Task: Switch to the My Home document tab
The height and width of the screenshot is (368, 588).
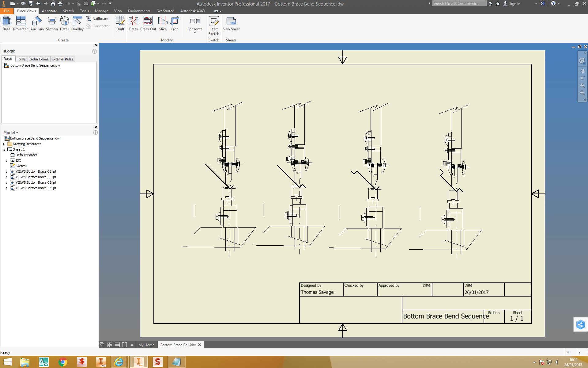Action: (x=146, y=345)
